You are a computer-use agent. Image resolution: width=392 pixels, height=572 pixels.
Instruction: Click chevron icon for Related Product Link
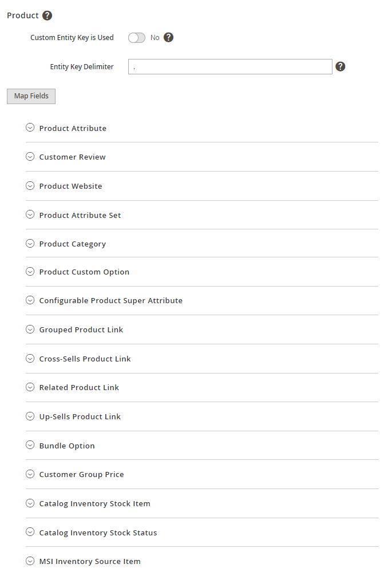click(x=30, y=387)
